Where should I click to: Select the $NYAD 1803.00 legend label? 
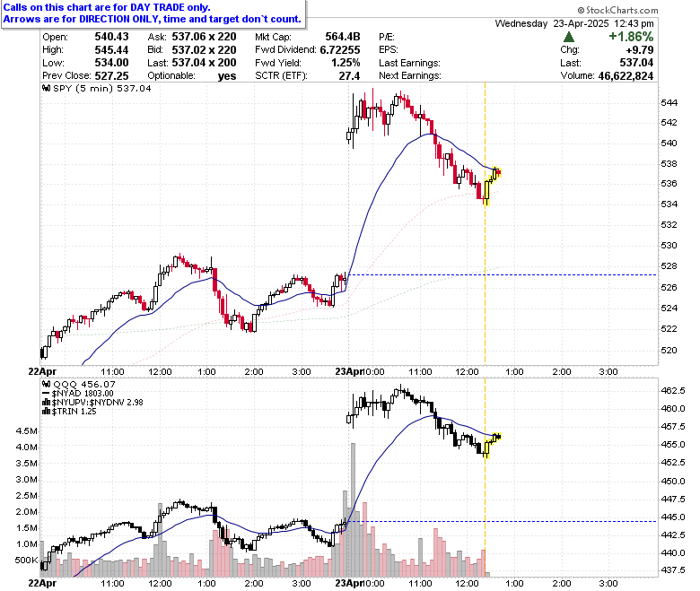83,394
